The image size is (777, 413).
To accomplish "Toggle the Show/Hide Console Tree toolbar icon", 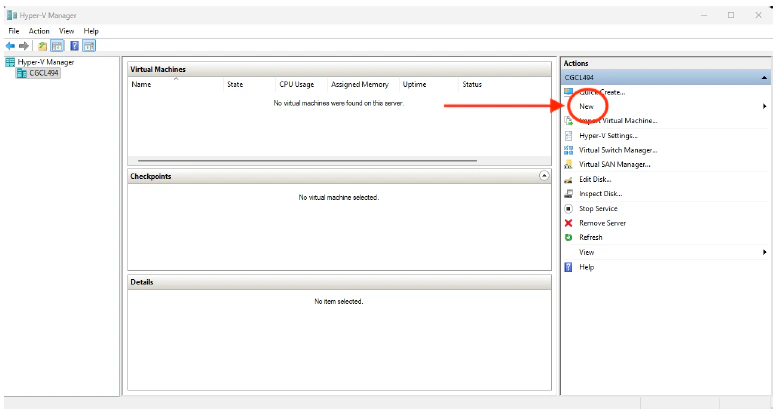I will [57, 46].
